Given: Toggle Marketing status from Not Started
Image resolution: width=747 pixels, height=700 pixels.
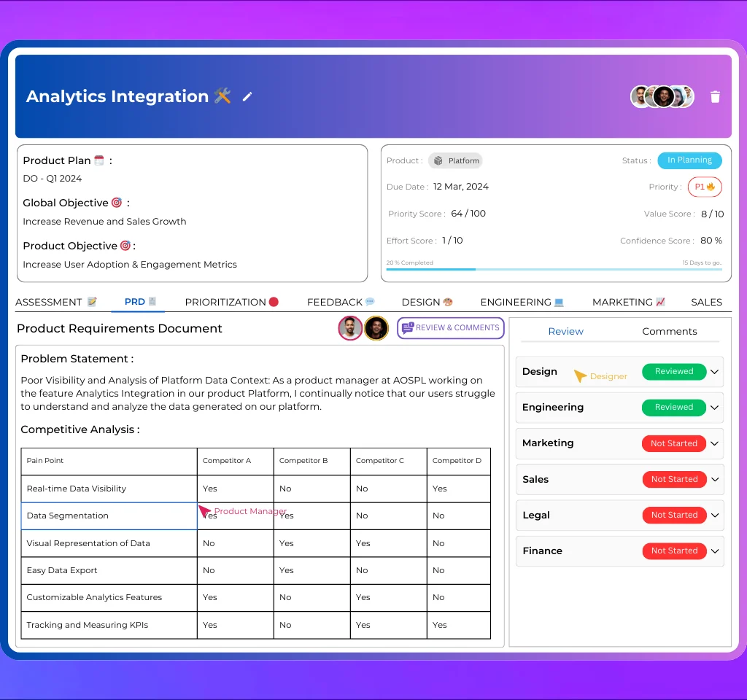Looking at the screenshot, I should click(674, 443).
